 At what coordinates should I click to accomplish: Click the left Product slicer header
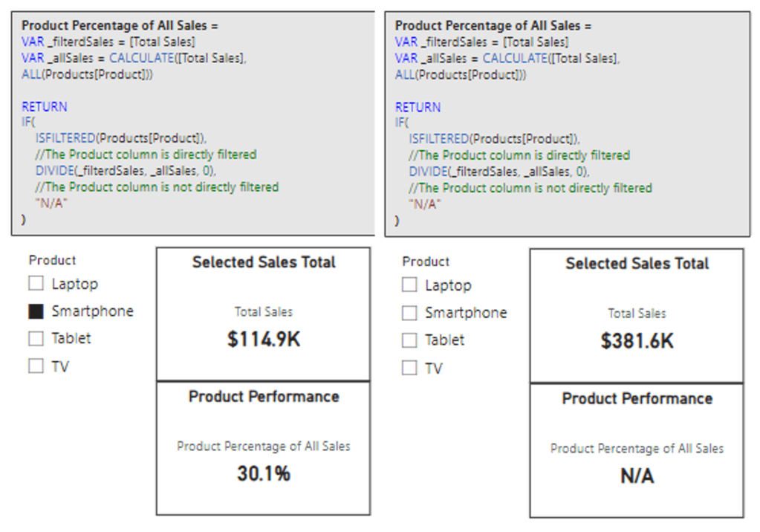[x=52, y=260]
